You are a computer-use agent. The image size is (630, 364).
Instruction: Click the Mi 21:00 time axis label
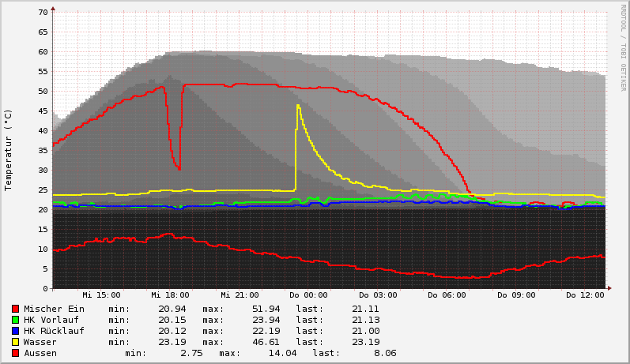240,295
